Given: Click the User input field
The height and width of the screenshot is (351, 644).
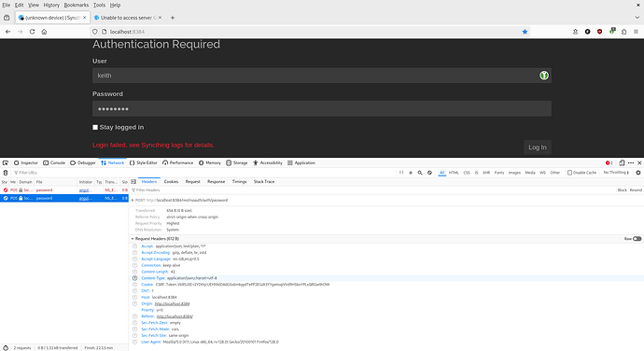Looking at the screenshot, I should tap(322, 76).
